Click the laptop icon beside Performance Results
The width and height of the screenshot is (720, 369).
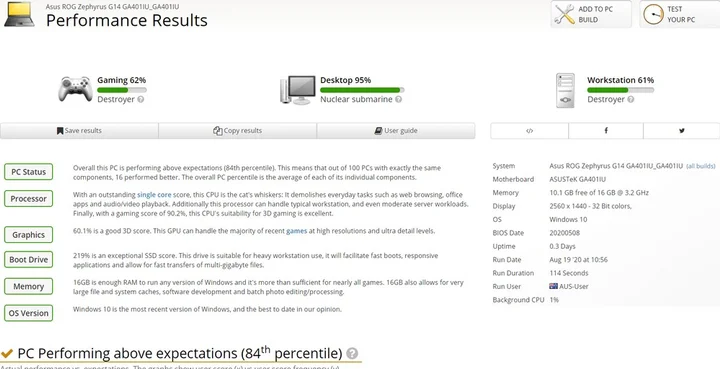tap(19, 14)
